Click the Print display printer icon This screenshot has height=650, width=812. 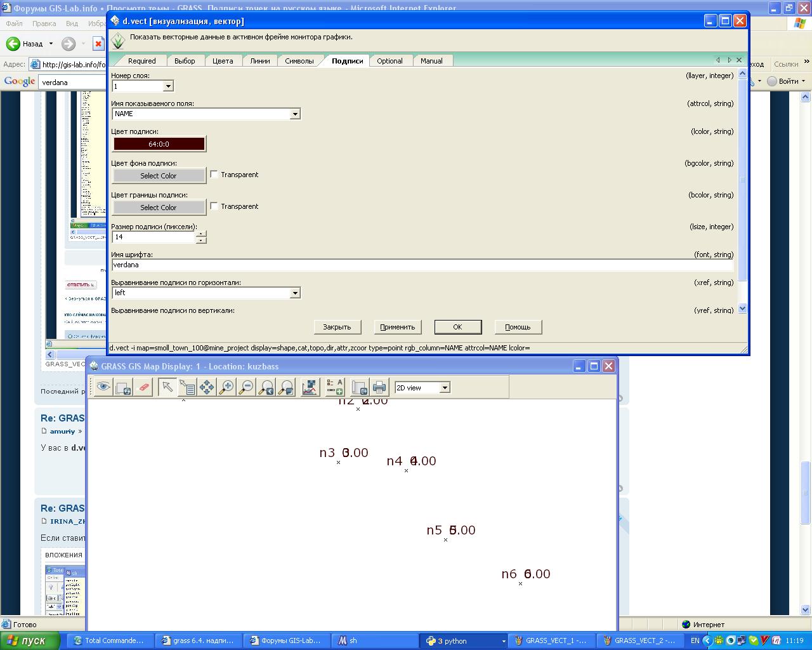point(379,387)
